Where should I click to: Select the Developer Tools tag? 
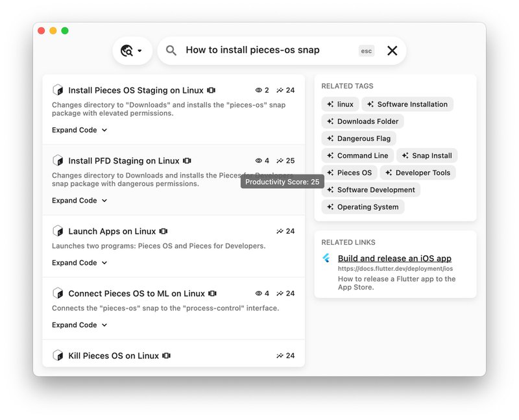point(418,173)
